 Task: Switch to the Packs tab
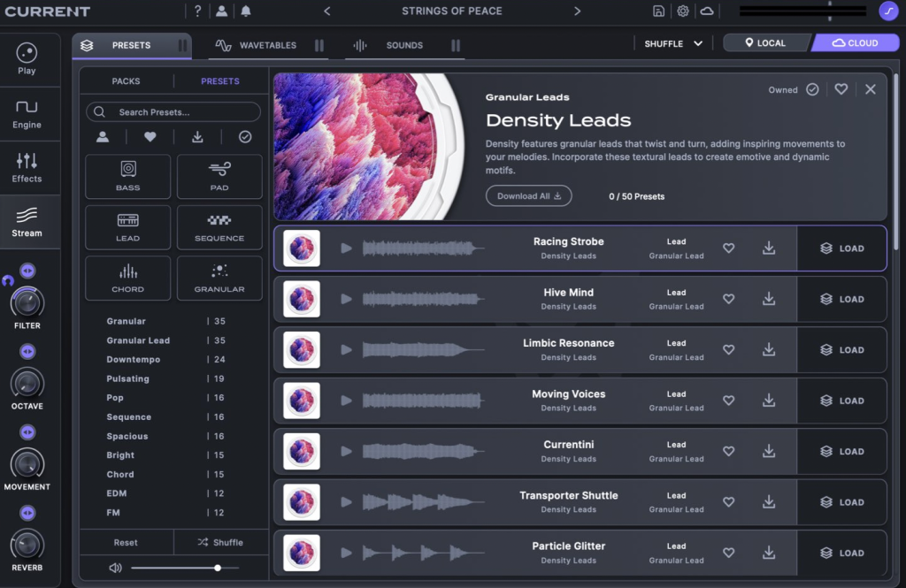(126, 81)
